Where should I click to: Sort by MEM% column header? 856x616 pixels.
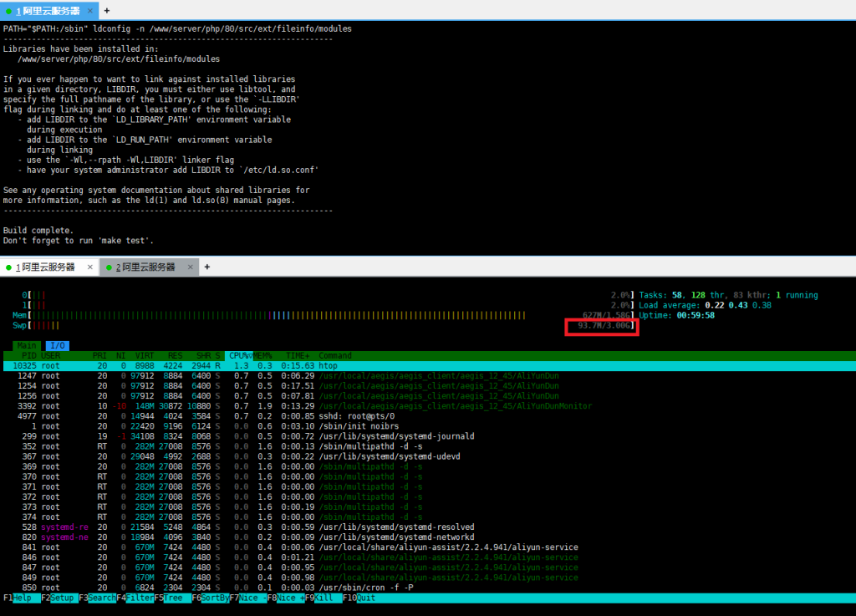click(x=263, y=356)
